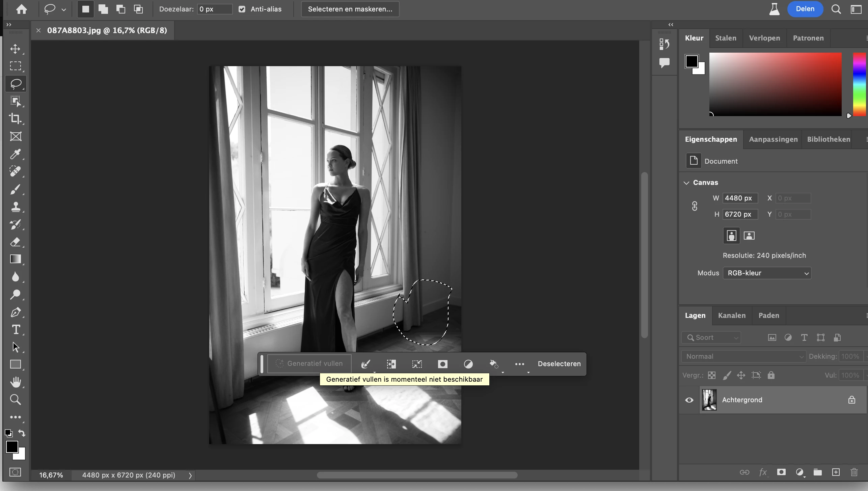Toggle the width-height link icon

[x=695, y=206]
